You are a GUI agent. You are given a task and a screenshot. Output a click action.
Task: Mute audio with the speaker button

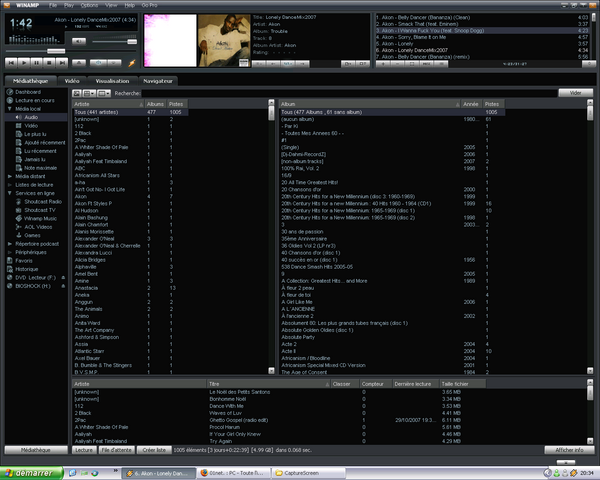click(79, 41)
